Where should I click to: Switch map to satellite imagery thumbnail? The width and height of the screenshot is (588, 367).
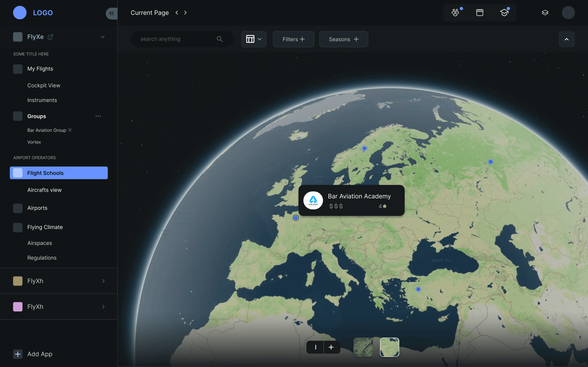click(363, 347)
